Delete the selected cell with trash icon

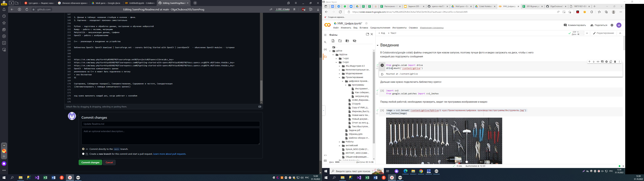(615, 62)
